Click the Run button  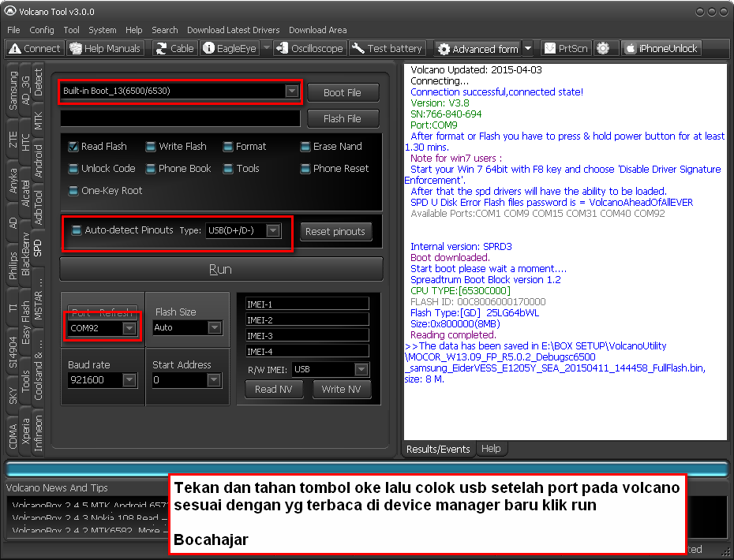tap(221, 270)
